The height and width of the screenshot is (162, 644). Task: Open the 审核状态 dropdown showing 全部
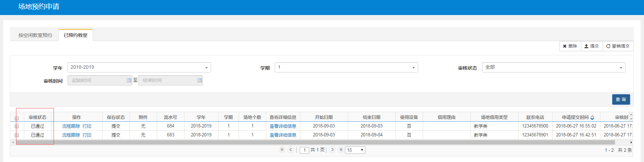553,67
